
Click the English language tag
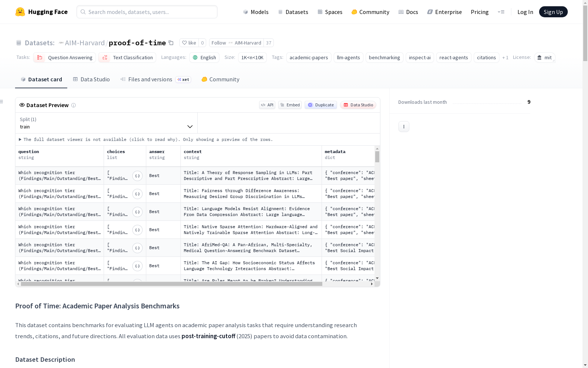coord(204,57)
